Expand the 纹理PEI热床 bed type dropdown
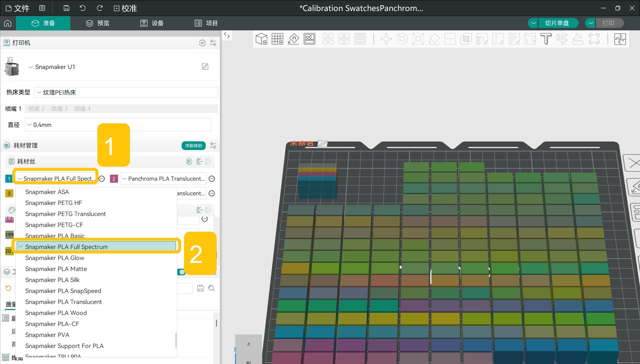Screen dimensions: 640x364 pos(126,92)
